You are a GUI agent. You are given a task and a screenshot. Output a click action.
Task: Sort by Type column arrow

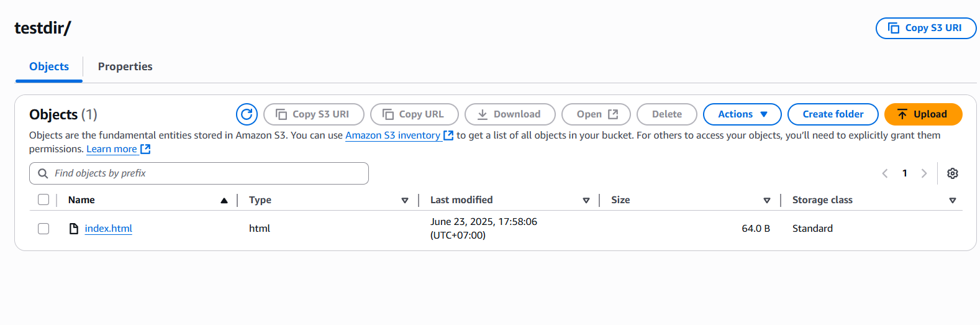coord(405,200)
